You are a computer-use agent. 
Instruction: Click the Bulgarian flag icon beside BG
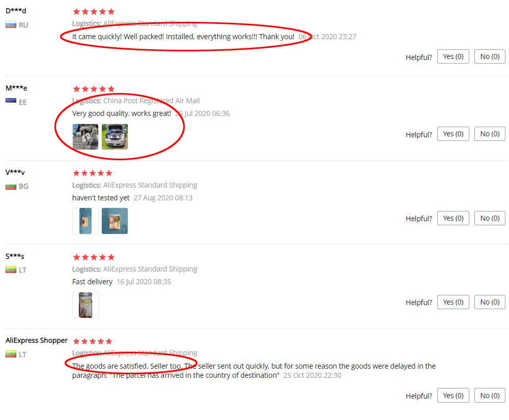pyautogui.click(x=11, y=187)
